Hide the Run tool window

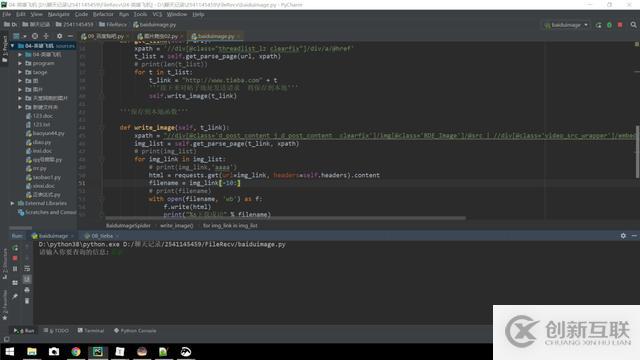click(634, 236)
